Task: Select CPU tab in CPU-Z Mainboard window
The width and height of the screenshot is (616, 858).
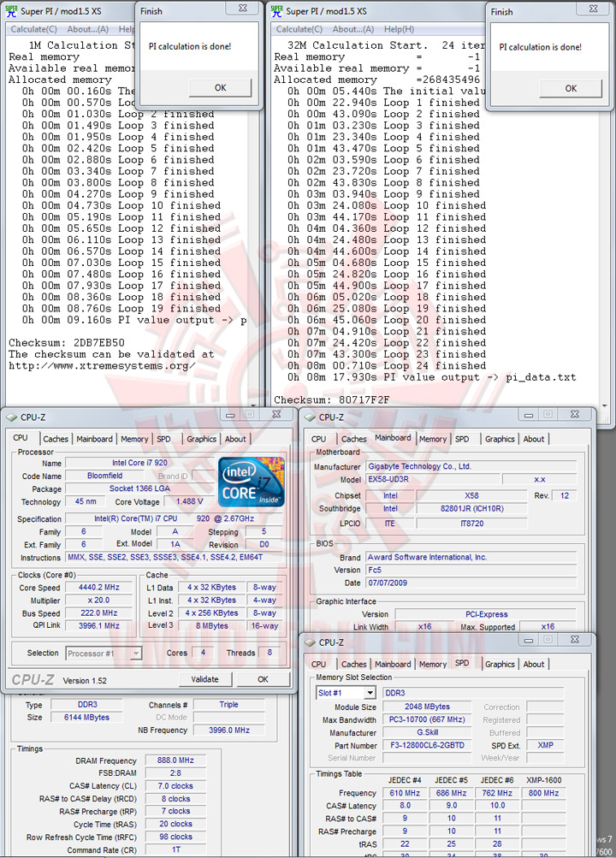Action: 318,439
